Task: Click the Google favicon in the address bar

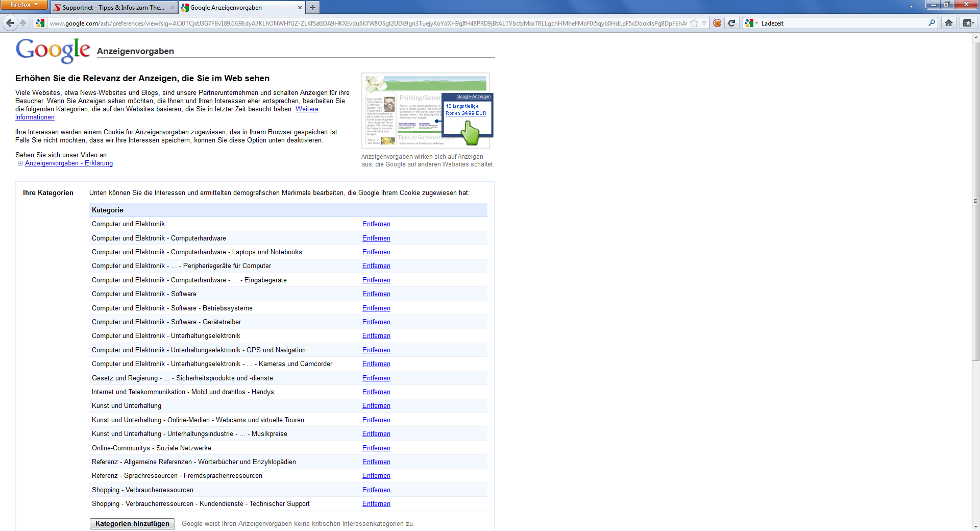Action: [x=40, y=23]
